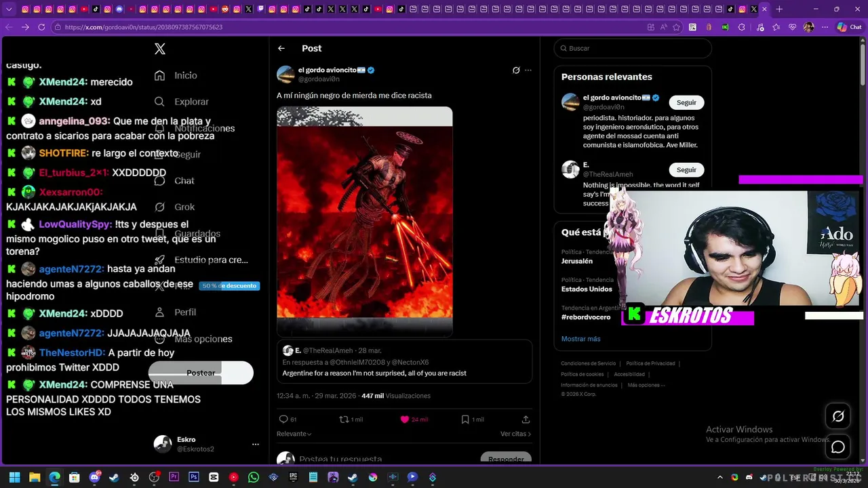Click Política de cookies link
Screen dimensions: 868x488
(x=583, y=375)
